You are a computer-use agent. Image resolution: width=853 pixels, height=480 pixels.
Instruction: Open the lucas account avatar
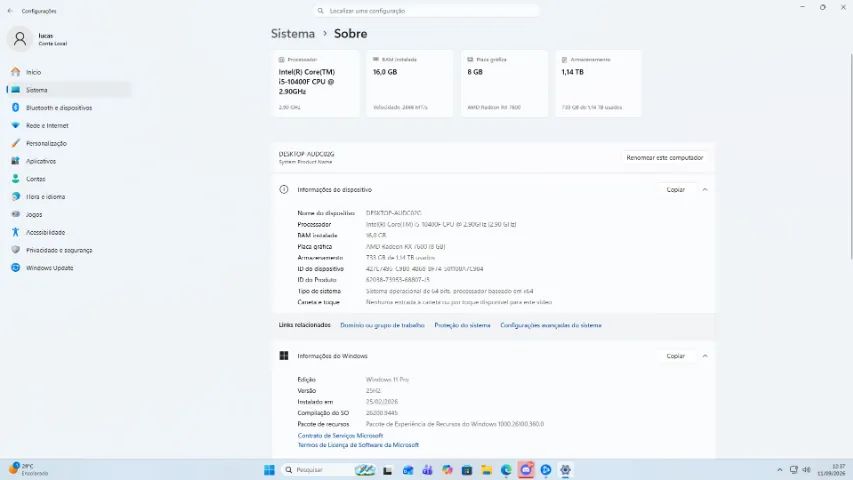20,39
